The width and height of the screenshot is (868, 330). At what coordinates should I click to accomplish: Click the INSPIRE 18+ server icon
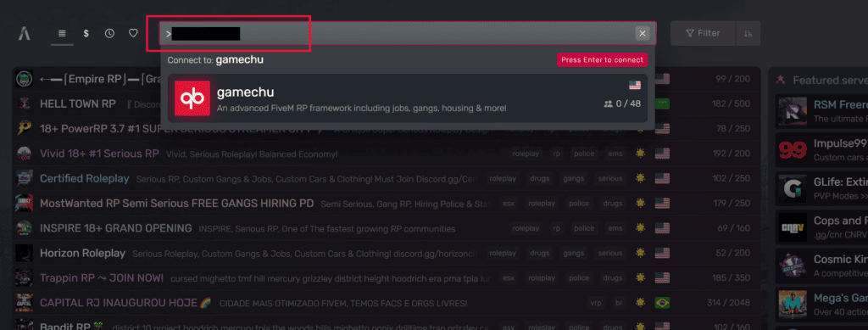25,228
